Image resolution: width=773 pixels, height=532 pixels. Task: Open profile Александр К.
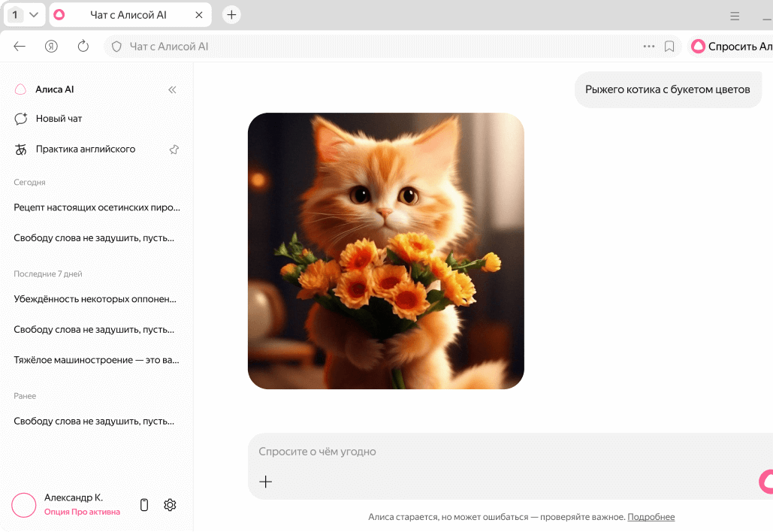[x=74, y=497]
